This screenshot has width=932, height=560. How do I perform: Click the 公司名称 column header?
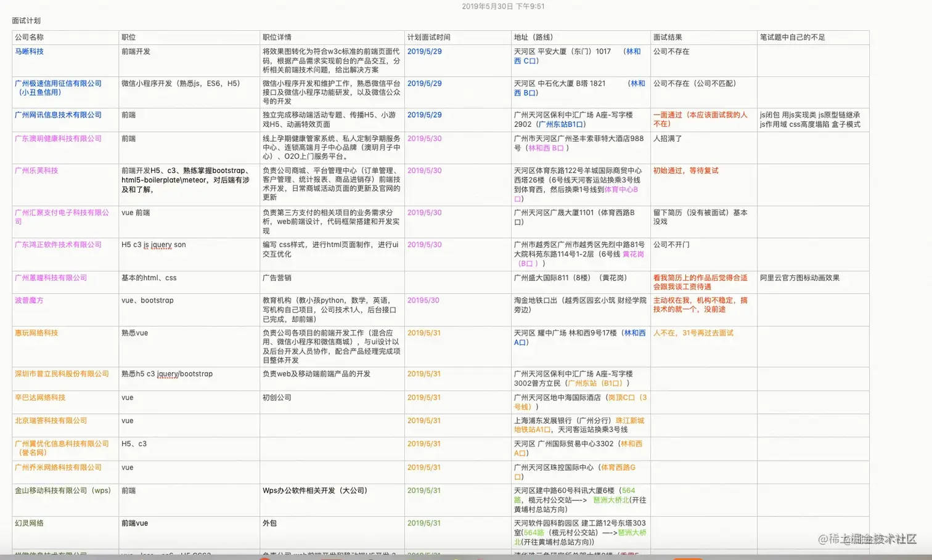coord(29,38)
